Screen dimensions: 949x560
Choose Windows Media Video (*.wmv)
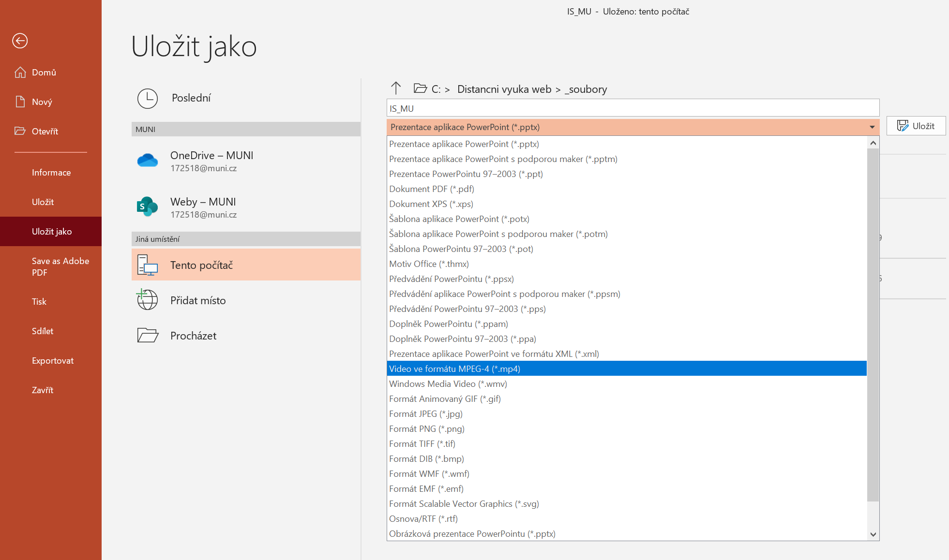pos(627,384)
